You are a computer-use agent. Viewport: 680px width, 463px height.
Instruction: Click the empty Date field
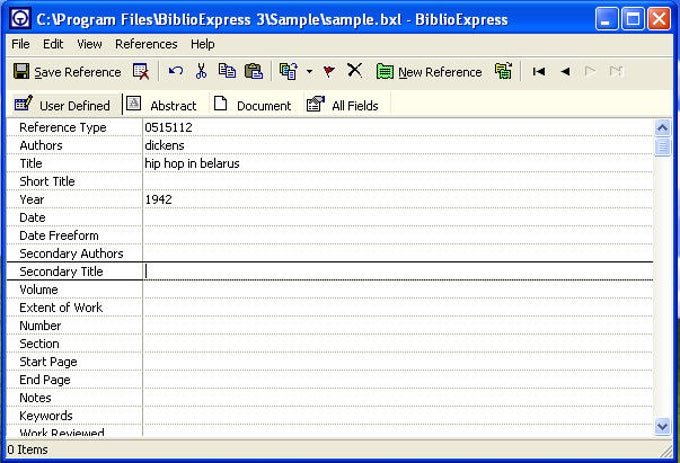pyautogui.click(x=398, y=218)
